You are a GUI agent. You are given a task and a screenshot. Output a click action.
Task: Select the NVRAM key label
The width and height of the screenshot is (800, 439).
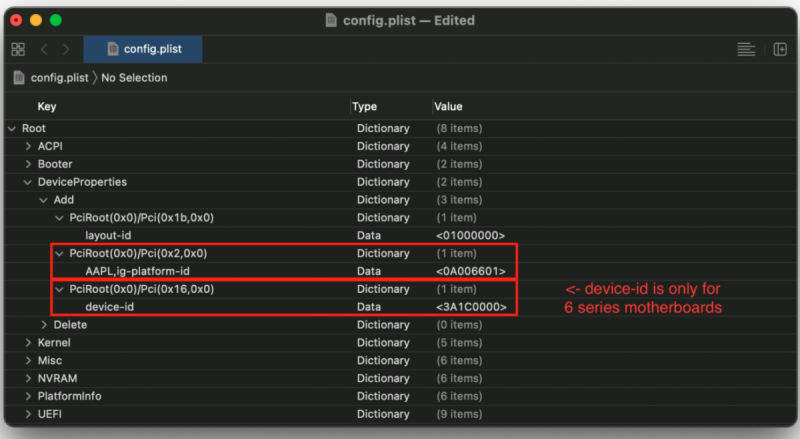coord(58,378)
